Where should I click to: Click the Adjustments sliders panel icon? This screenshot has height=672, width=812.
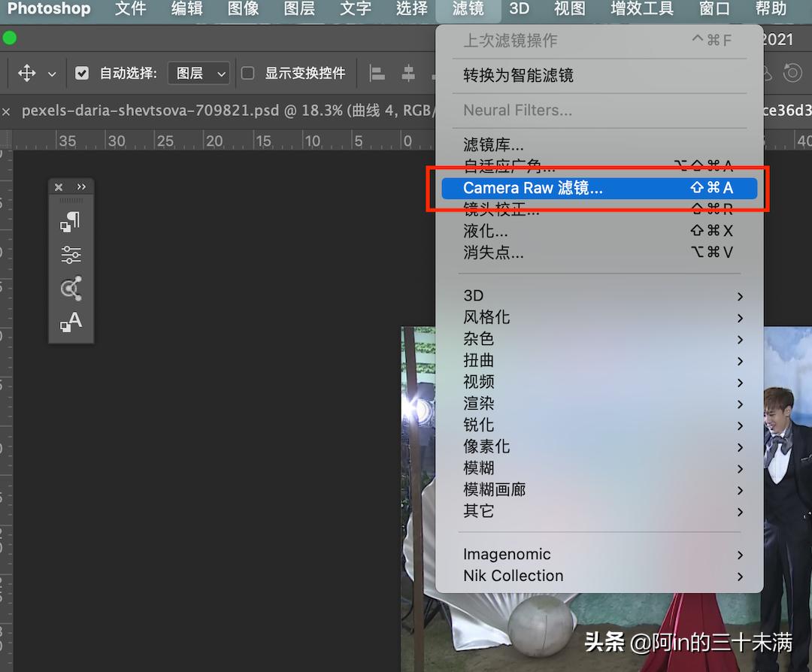click(x=71, y=255)
